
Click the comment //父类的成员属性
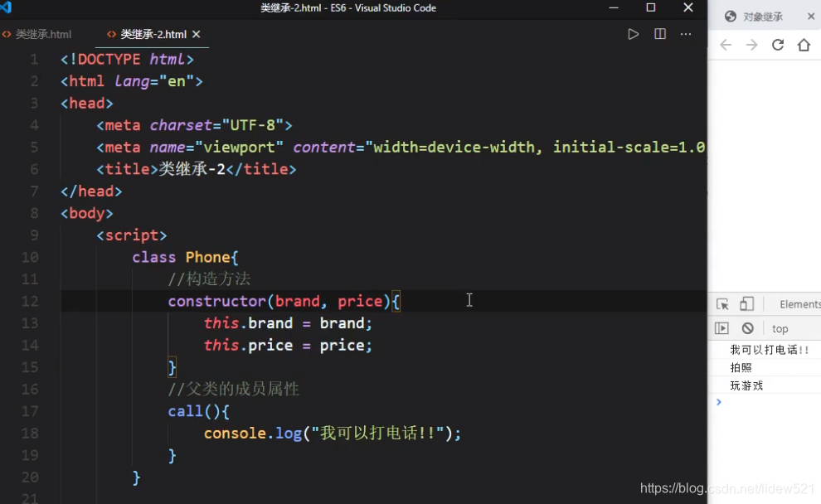tap(234, 390)
